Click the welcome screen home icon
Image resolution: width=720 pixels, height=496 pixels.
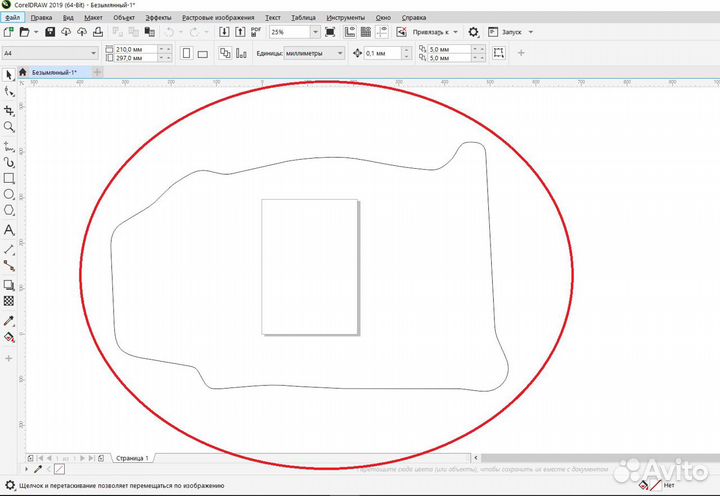(x=22, y=72)
